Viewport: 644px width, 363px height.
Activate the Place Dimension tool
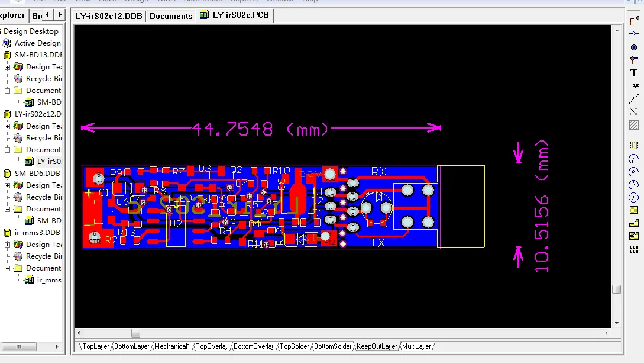point(634,99)
